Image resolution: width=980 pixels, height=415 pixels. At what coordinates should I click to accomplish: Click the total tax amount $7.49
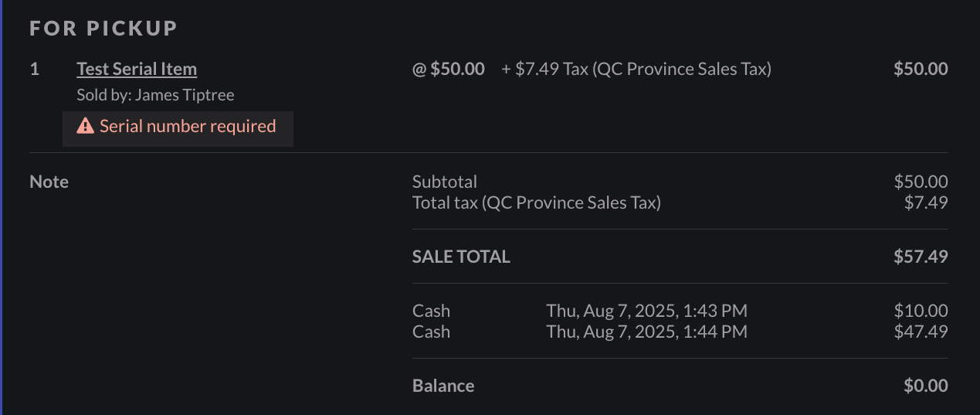click(926, 202)
